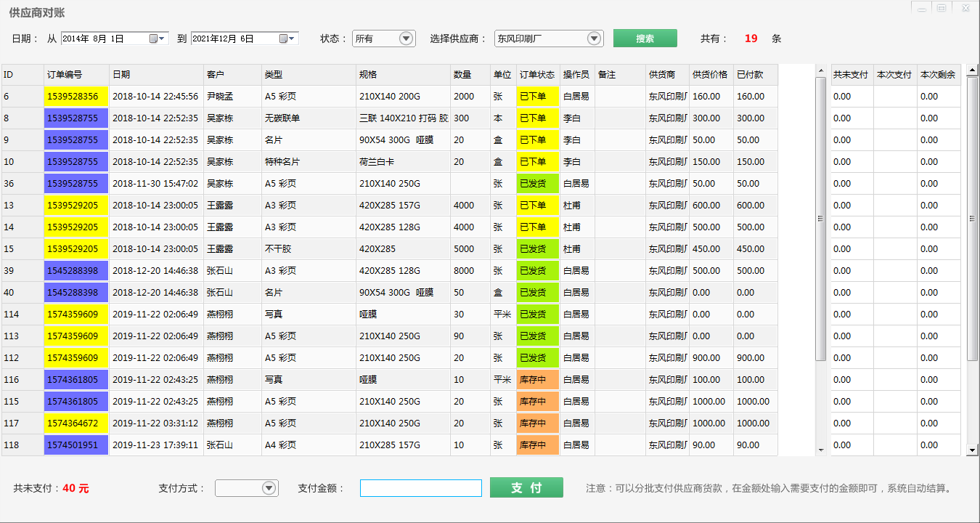Sort by the 日期 column header
The height and width of the screenshot is (523, 980).
tap(156, 75)
